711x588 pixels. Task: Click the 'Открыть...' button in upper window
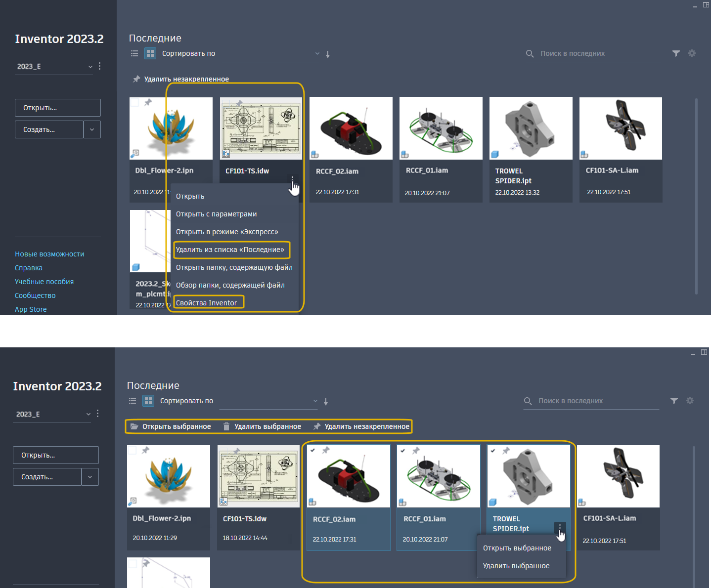coord(58,108)
